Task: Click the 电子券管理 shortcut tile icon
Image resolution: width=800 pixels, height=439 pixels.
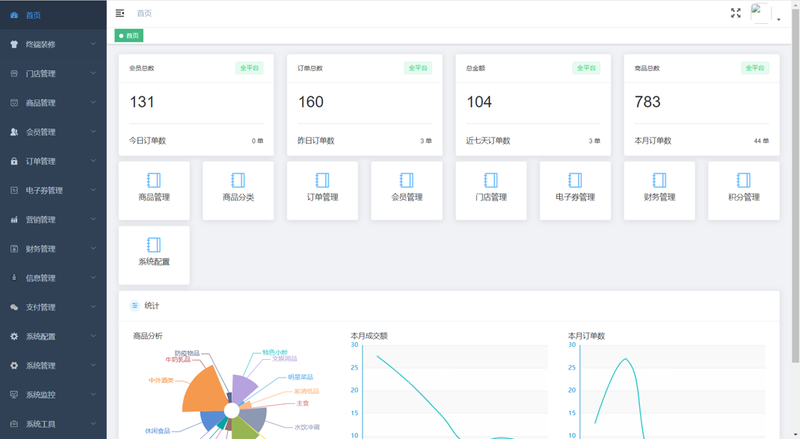Action: (574, 181)
